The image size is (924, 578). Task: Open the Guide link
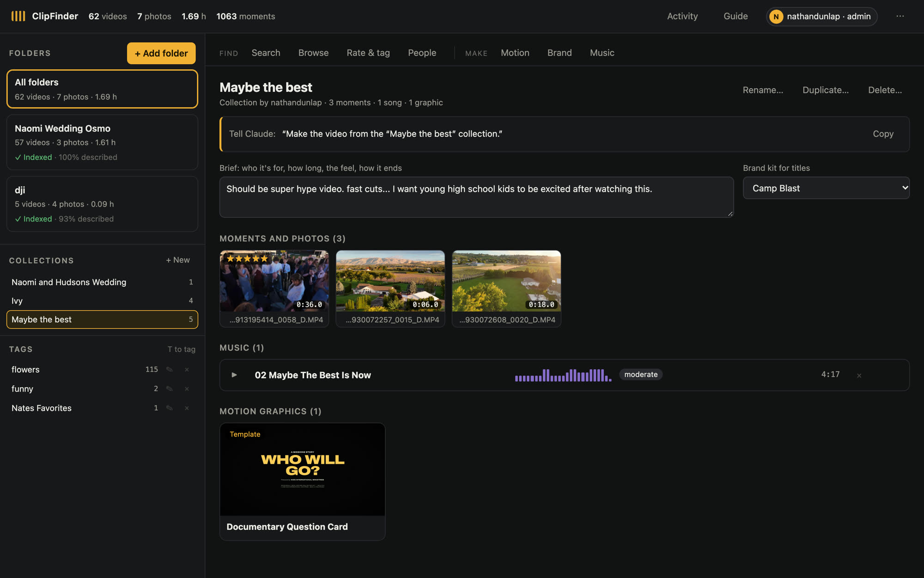coord(736,16)
